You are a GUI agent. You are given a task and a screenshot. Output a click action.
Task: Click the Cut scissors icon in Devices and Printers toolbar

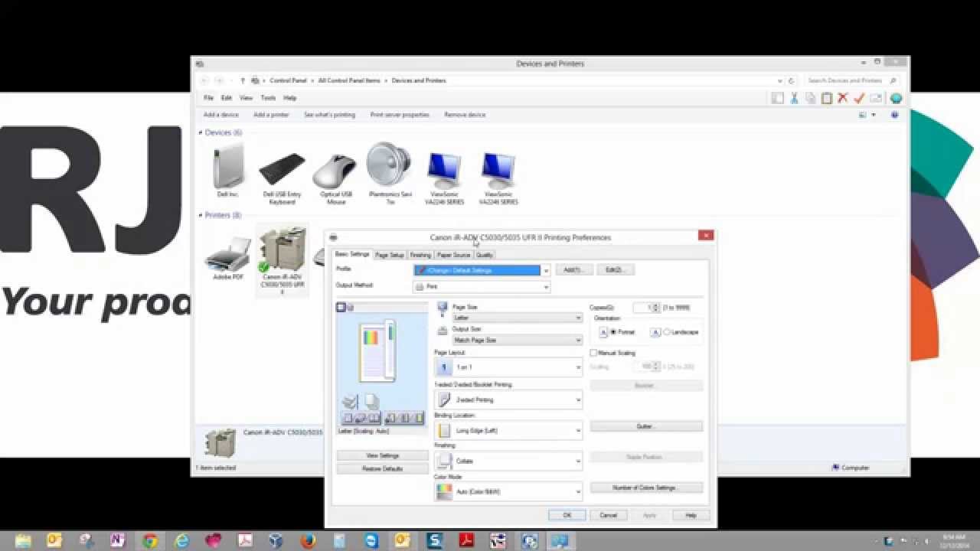794,98
